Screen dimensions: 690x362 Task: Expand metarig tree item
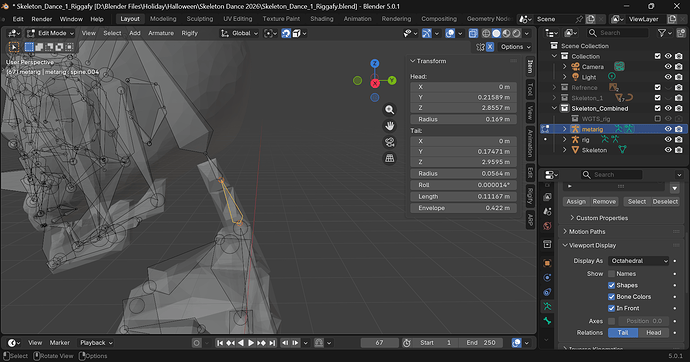(x=565, y=129)
